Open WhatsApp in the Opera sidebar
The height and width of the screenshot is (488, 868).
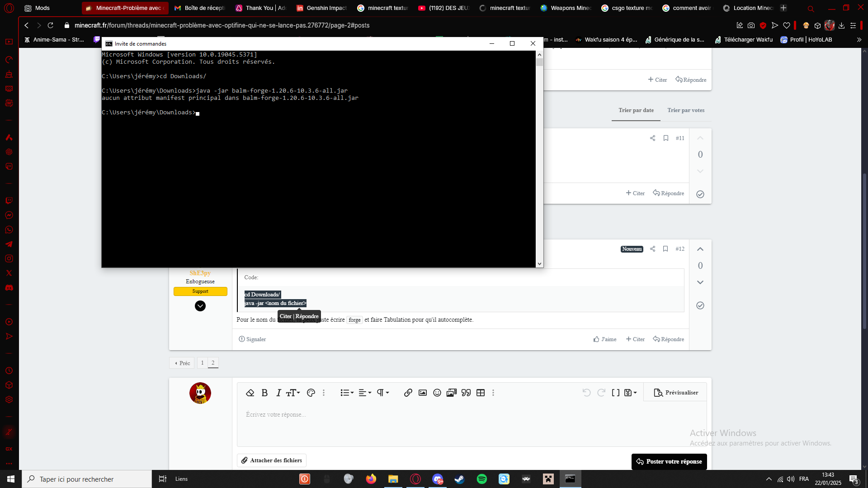pyautogui.click(x=9, y=230)
